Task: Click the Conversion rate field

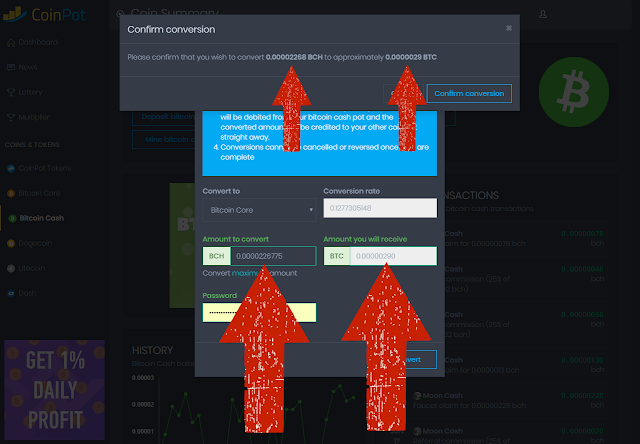Action: tap(380, 208)
